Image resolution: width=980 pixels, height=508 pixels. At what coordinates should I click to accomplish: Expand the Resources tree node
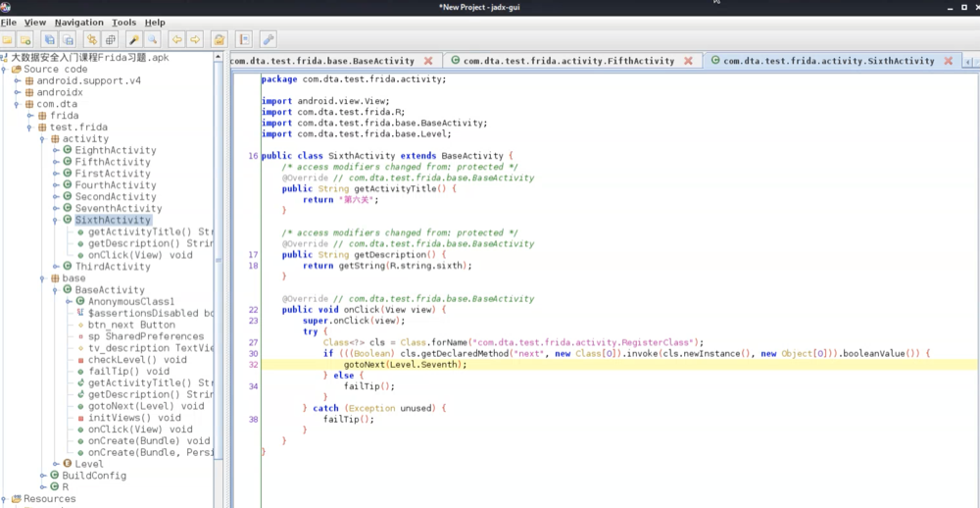coord(4,498)
